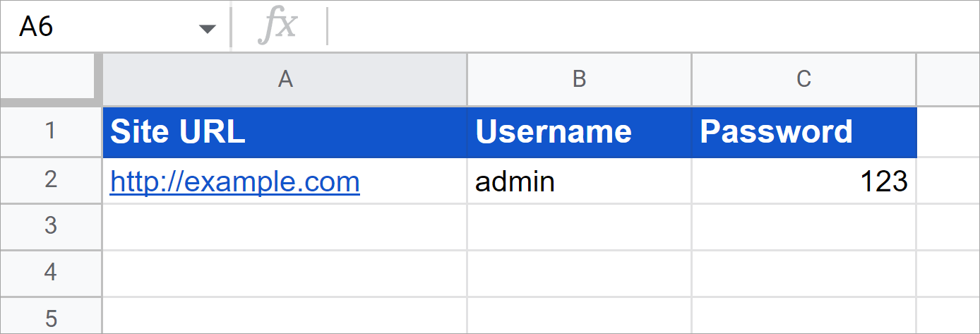Select row 3 header
This screenshot has height=334, width=980.
[51, 226]
